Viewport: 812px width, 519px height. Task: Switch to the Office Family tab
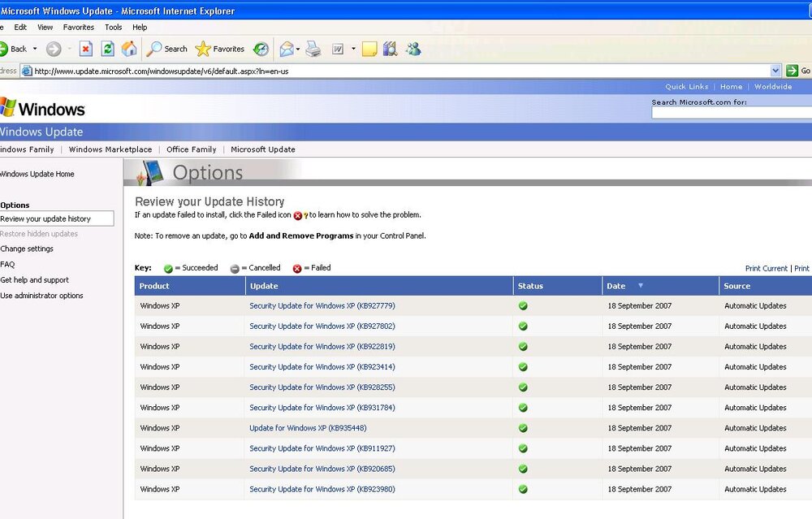[x=192, y=149]
